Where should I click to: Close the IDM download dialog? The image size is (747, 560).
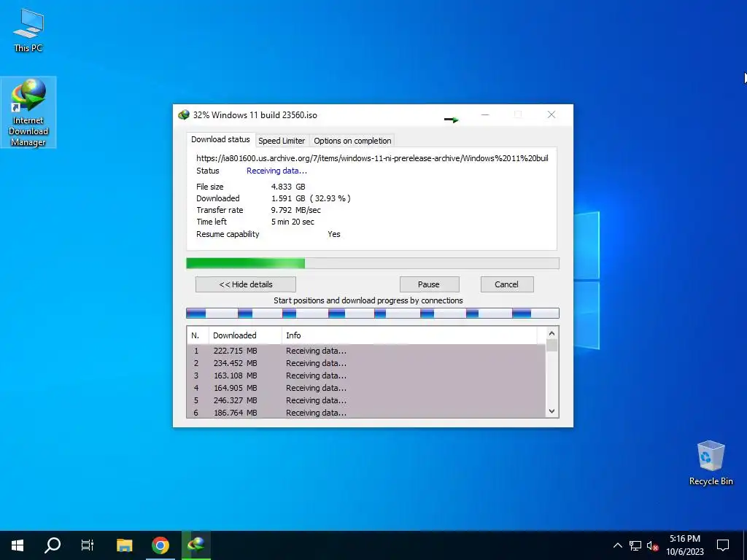[x=551, y=114]
